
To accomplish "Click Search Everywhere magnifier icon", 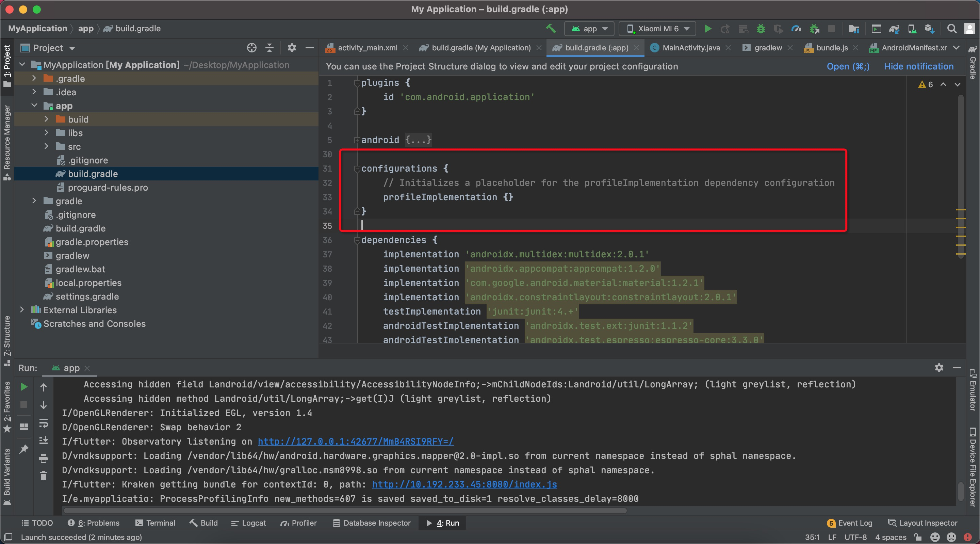I will [951, 29].
